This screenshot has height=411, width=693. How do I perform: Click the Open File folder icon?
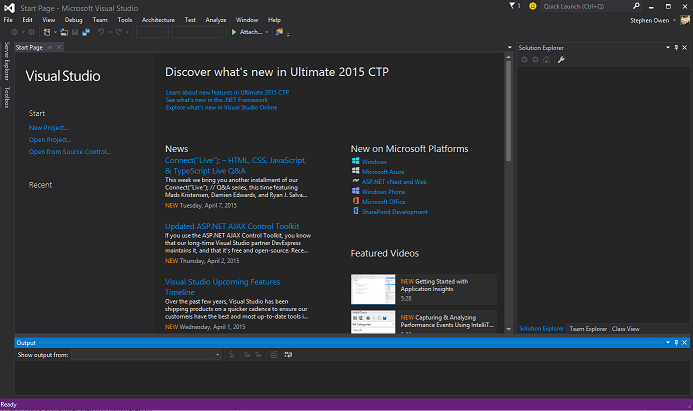[x=64, y=32]
